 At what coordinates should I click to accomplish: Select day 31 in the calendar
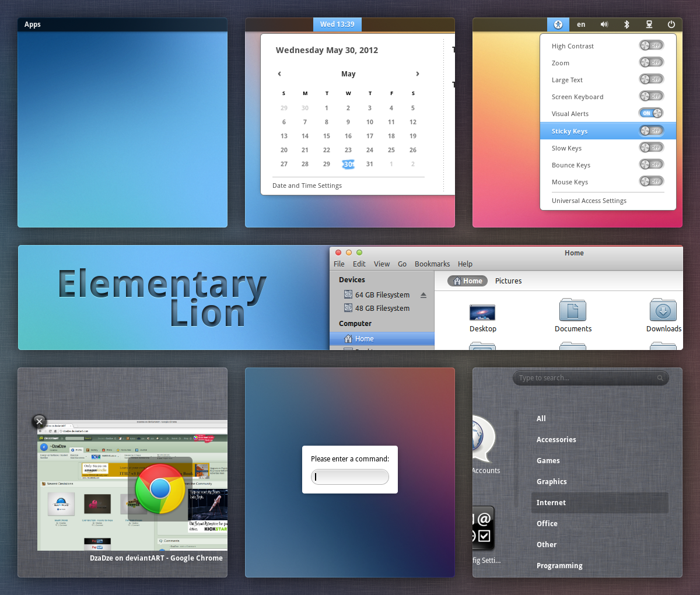(370, 164)
